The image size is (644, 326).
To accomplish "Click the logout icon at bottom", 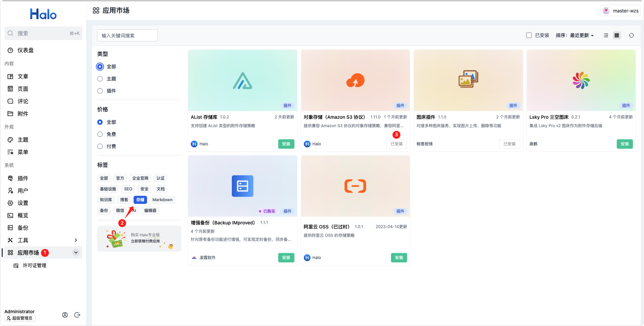I will tap(77, 315).
